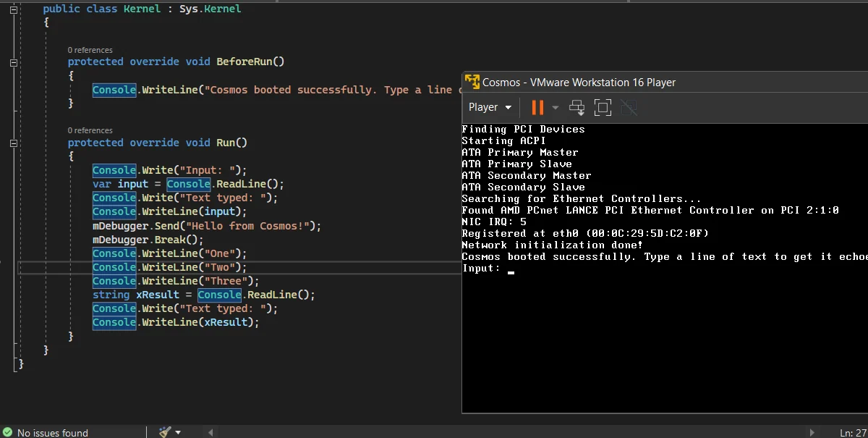Click 'Registered at eth0' line in VM console
This screenshot has width=868, height=438.
585,233
